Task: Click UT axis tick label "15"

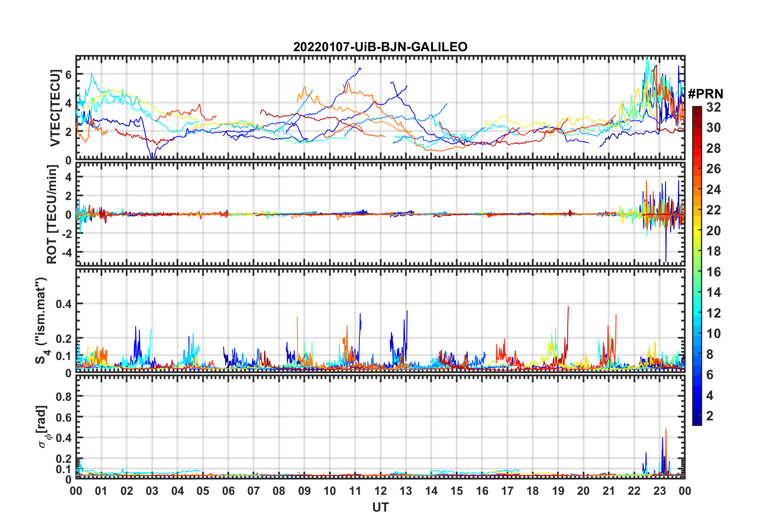Action: 457,491
